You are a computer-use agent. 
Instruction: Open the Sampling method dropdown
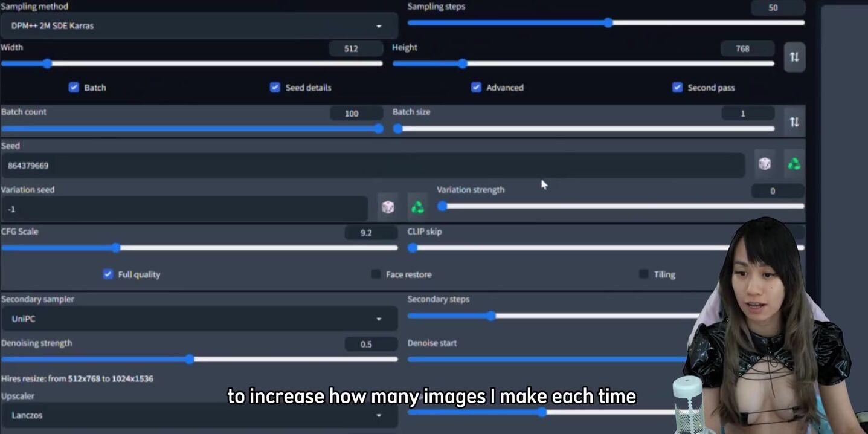[198, 26]
